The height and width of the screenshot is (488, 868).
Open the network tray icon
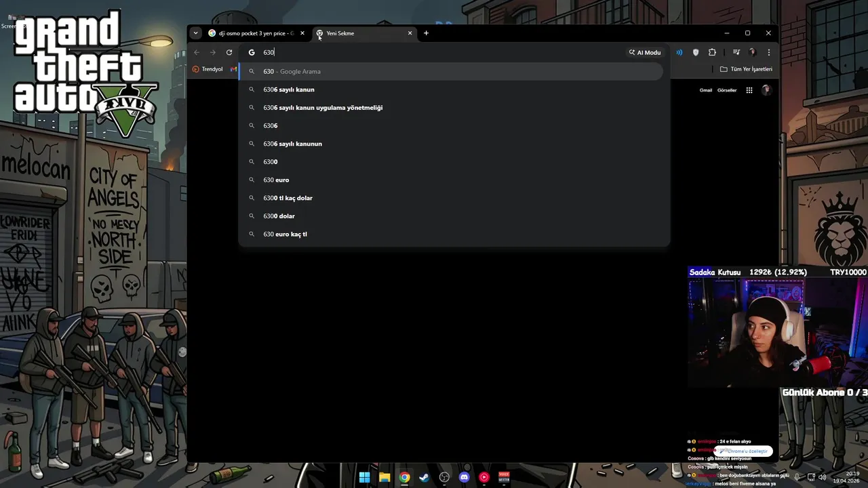[811, 477]
